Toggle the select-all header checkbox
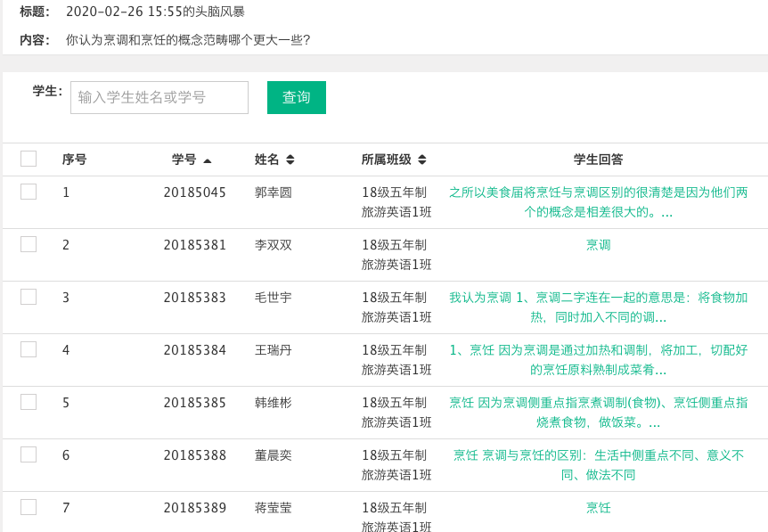The image size is (768, 532). [x=29, y=160]
